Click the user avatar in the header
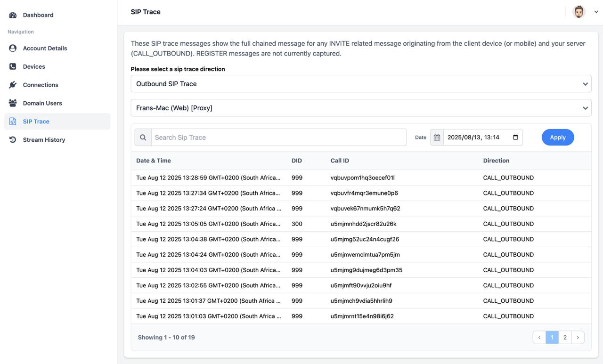 (579, 11)
